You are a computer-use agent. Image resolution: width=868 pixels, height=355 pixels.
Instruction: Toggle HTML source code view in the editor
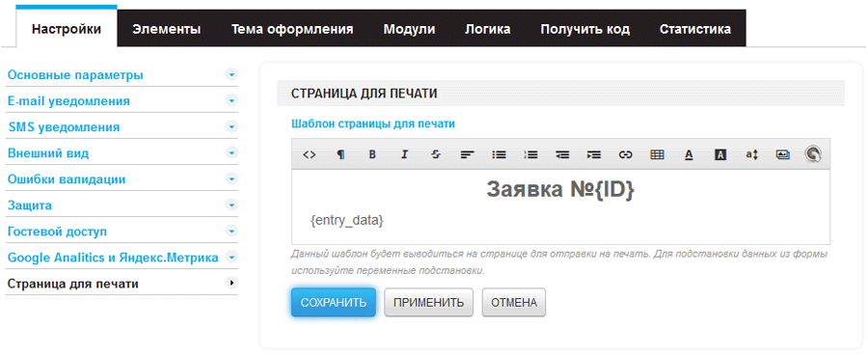309,155
